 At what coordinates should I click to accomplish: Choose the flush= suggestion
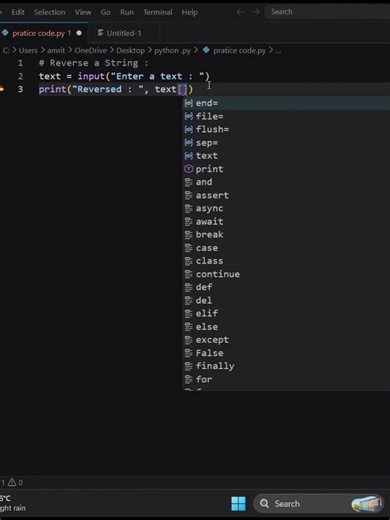click(x=286, y=129)
